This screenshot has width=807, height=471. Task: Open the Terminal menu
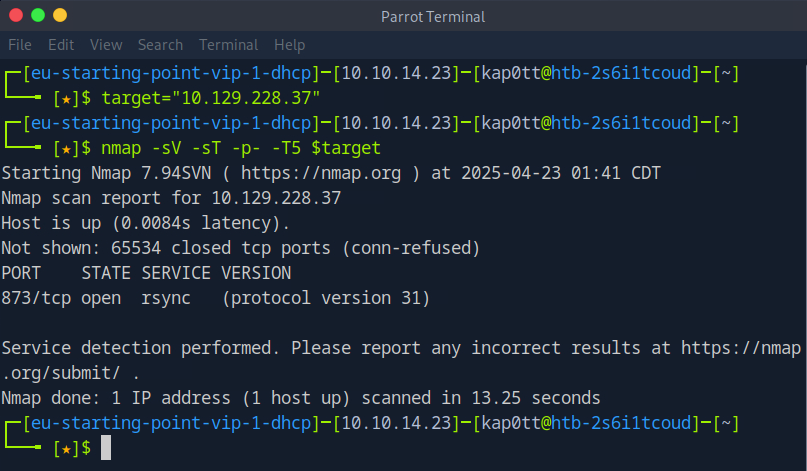pos(229,45)
